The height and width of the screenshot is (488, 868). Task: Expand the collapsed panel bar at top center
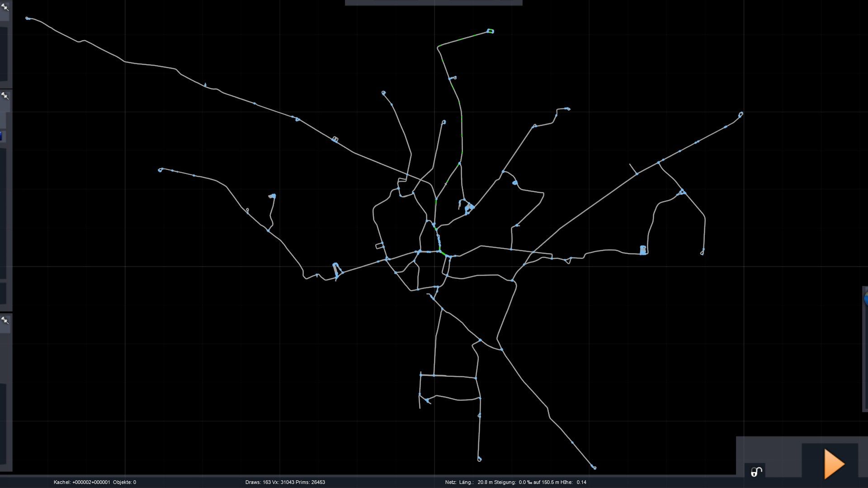coord(433,3)
